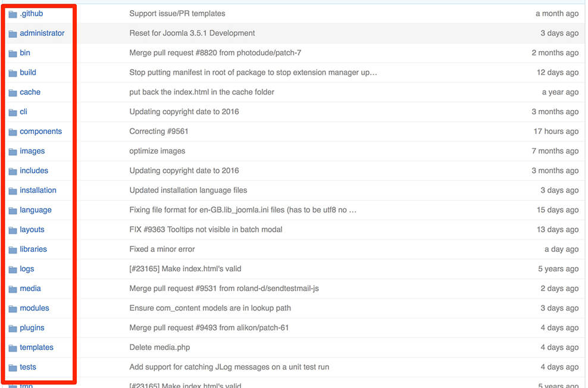Open commit 'Reset for Joomla 3.5.1 Development'
This screenshot has height=388, width=588.
pos(192,33)
